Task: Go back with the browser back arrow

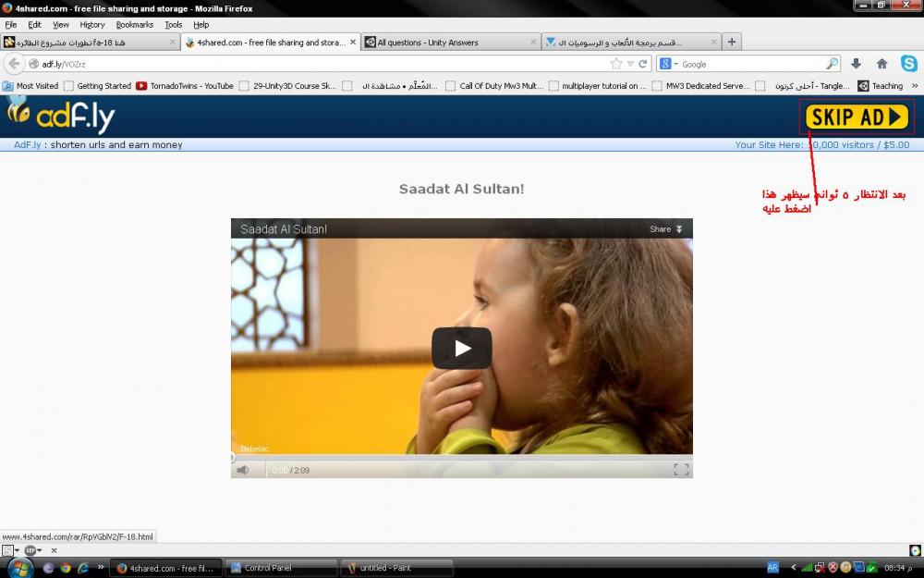Action: (14, 64)
